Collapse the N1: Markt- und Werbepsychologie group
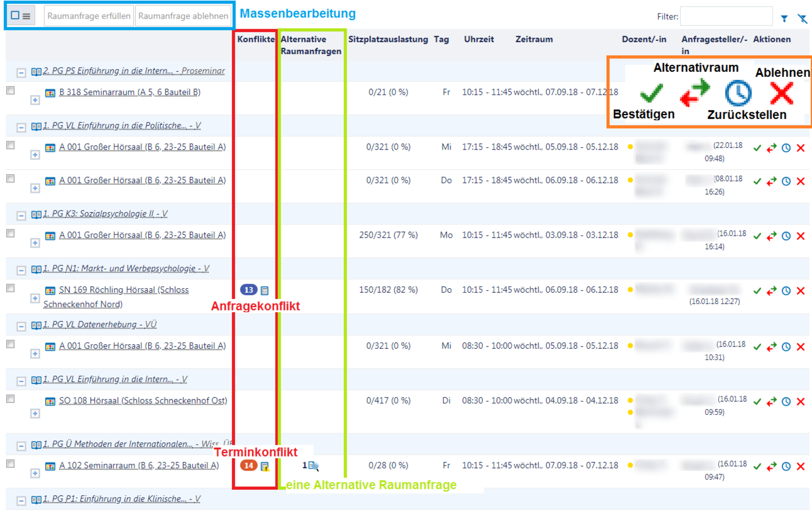The height and width of the screenshot is (513, 812). click(21, 270)
